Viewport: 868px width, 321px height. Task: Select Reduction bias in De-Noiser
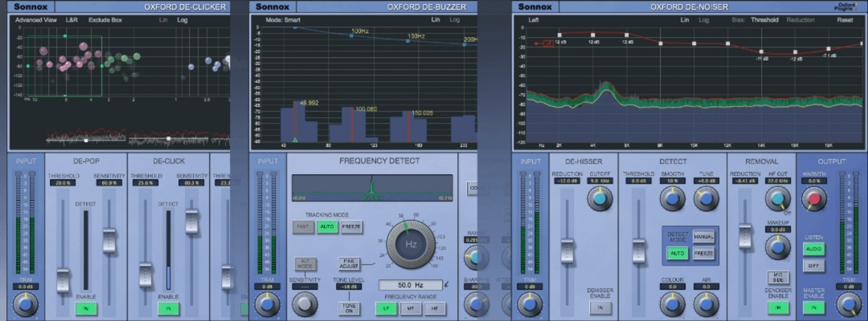click(800, 20)
